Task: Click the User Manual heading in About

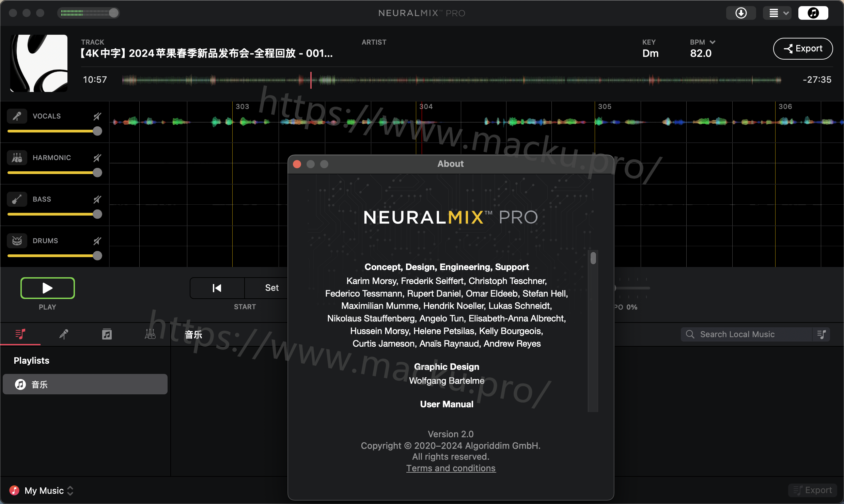Action: tap(447, 404)
